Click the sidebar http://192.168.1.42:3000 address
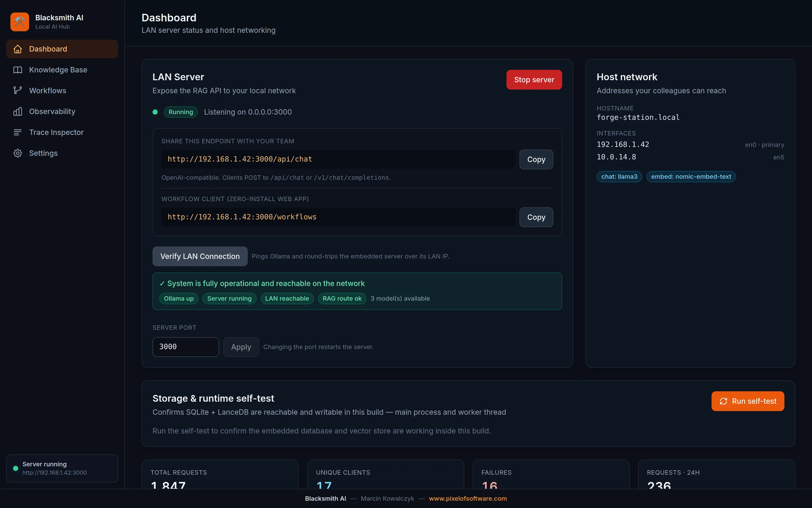 pyautogui.click(x=54, y=472)
